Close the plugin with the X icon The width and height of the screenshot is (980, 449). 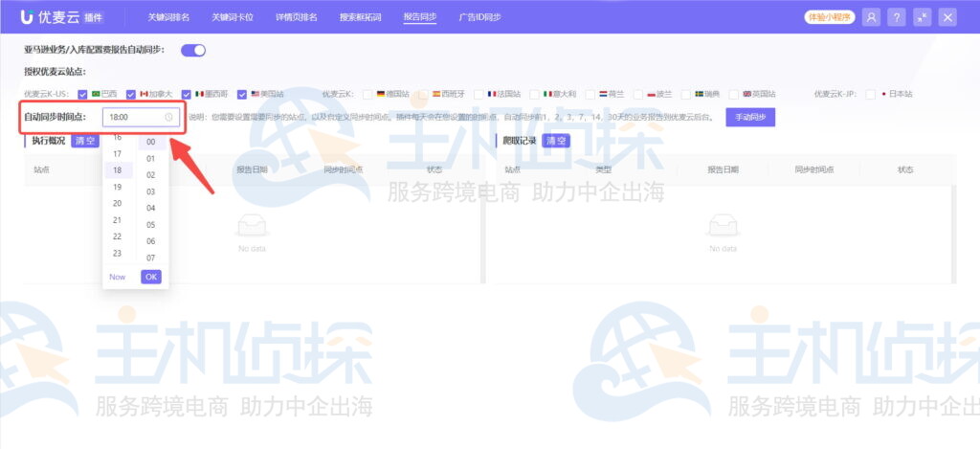[x=947, y=17]
